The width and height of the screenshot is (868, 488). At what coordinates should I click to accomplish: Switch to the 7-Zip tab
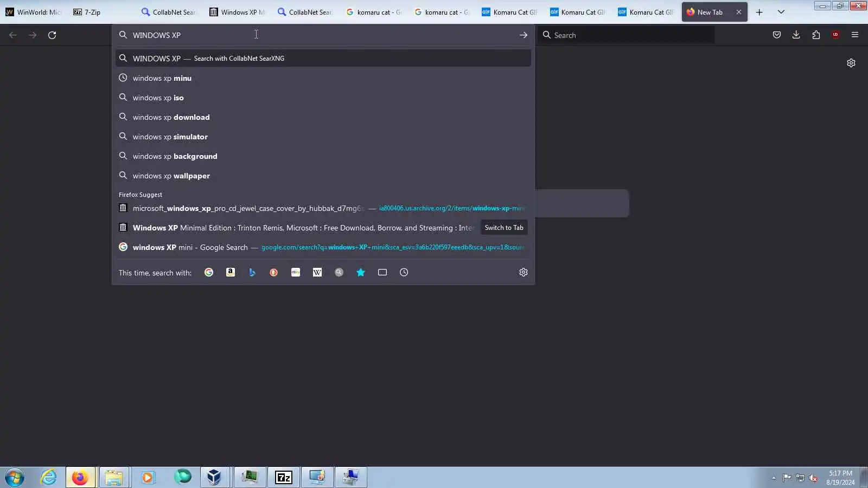point(102,12)
